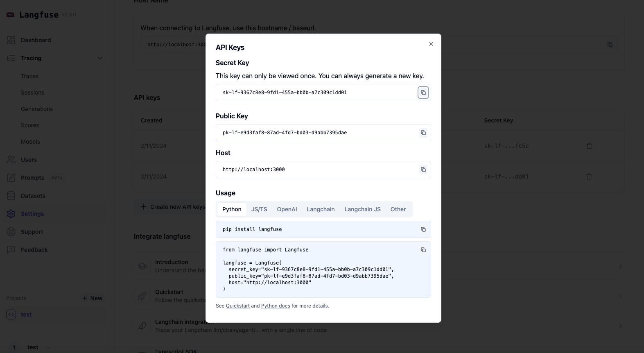
Task: Open Models in the sidebar
Action: [30, 142]
